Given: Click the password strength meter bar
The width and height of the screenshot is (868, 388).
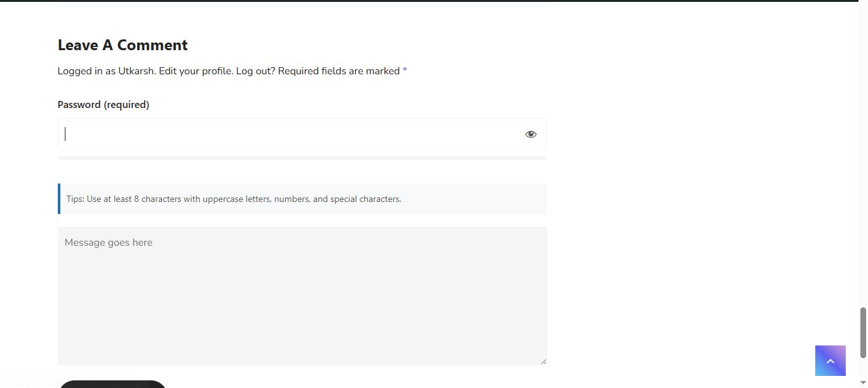Looking at the screenshot, I should (x=302, y=158).
